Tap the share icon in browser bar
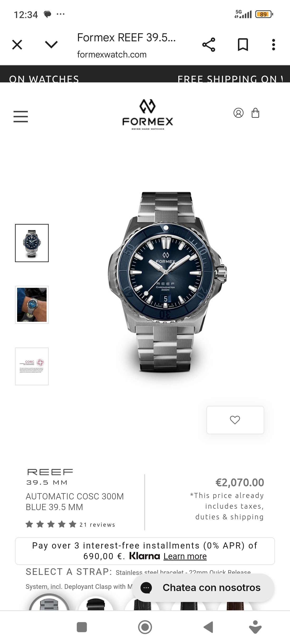The height and width of the screenshot is (644, 290). (x=208, y=45)
